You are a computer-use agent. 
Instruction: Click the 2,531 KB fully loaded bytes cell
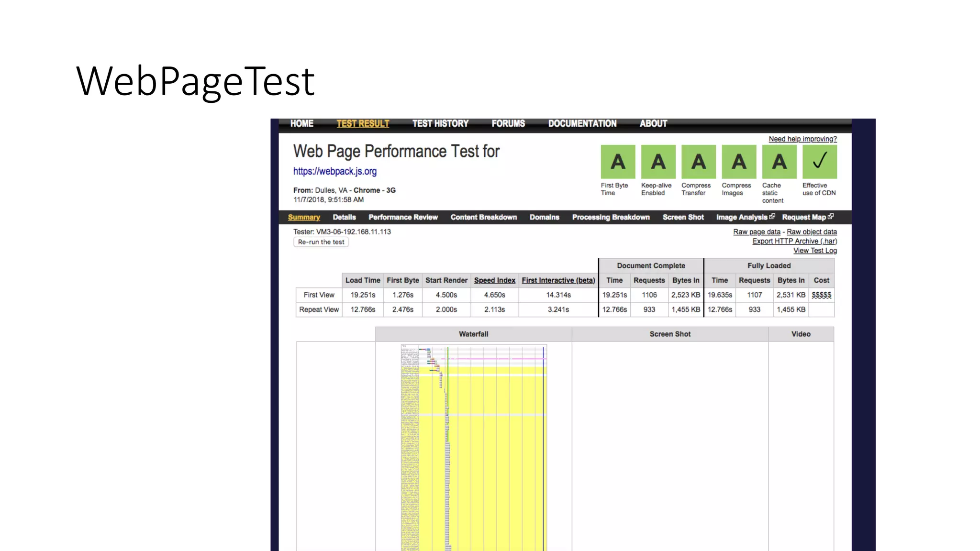[791, 295]
